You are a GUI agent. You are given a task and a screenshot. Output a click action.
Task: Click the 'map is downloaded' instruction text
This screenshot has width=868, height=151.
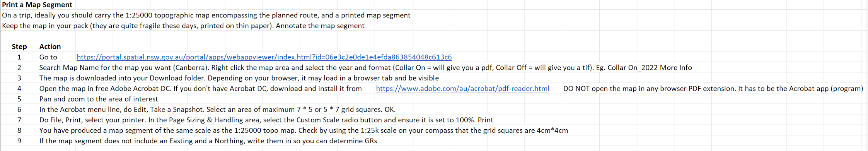pos(239,78)
